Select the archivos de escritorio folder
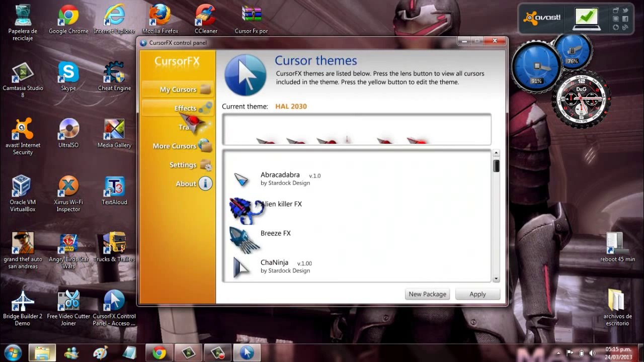 click(x=617, y=308)
